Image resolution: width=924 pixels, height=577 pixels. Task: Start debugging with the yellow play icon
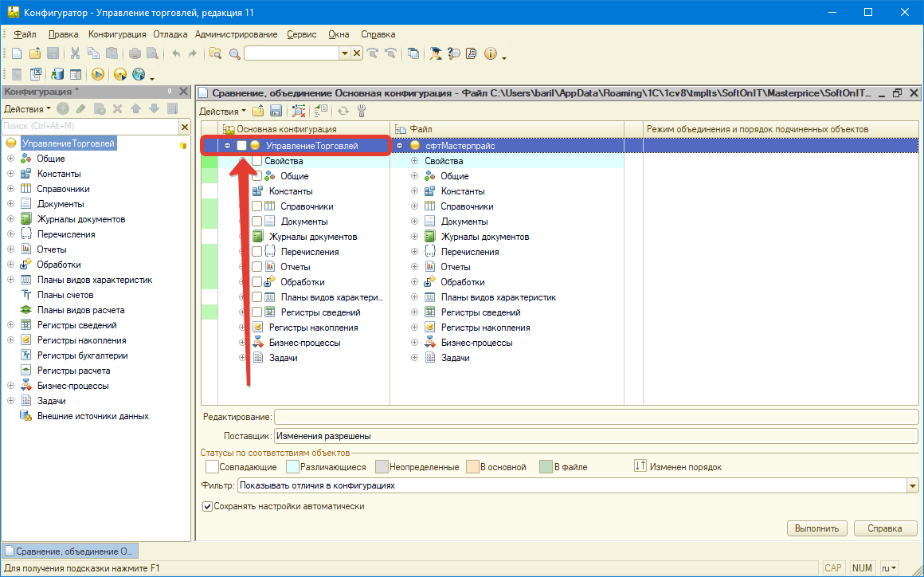98,74
